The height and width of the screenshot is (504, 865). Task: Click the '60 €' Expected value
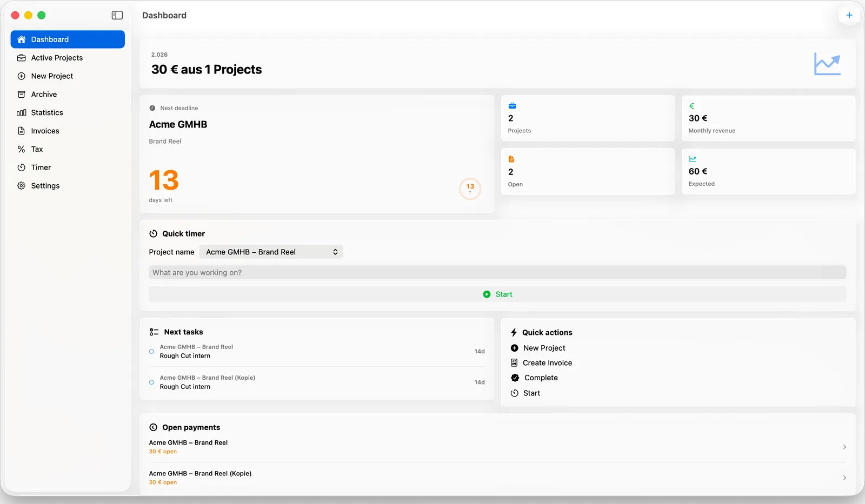[698, 171]
